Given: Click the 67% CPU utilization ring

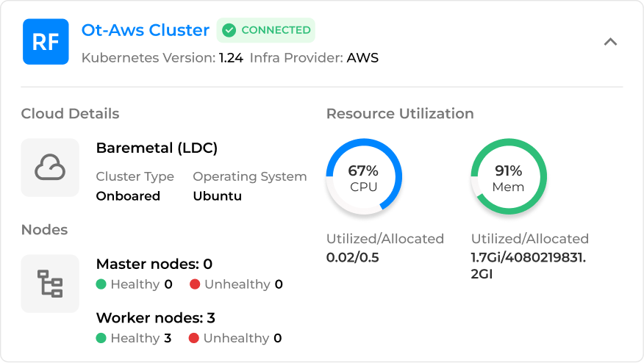Looking at the screenshot, I should pyautogui.click(x=364, y=177).
